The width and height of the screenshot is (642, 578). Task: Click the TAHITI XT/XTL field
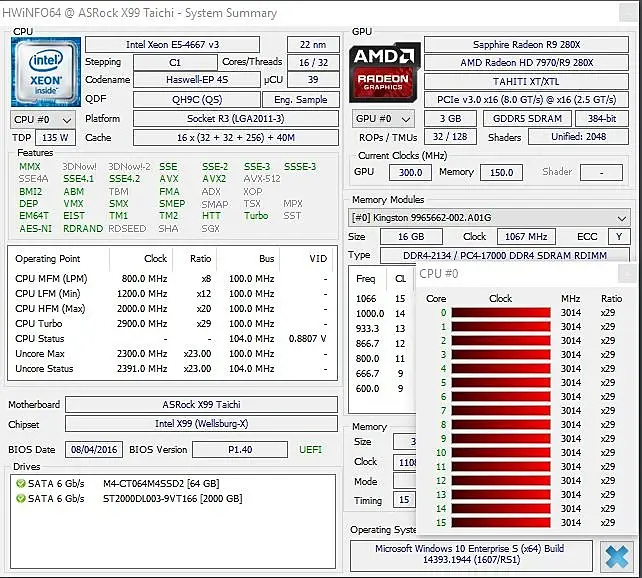pyautogui.click(x=526, y=81)
